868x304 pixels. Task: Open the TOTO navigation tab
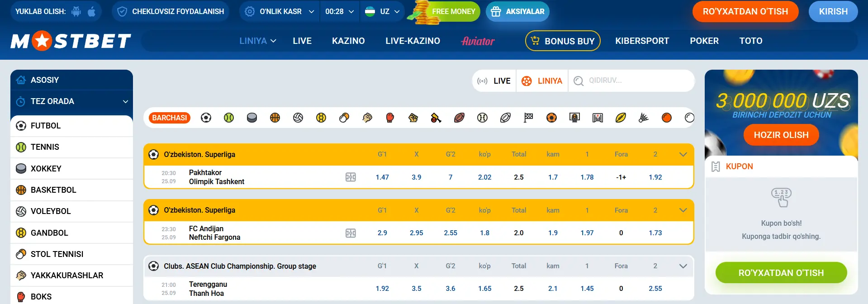(751, 41)
